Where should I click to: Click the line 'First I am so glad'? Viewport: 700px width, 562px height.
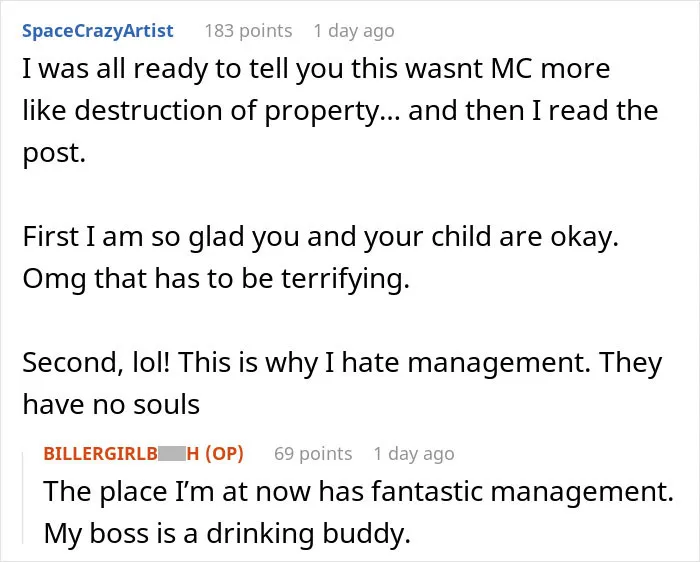[x=321, y=237]
